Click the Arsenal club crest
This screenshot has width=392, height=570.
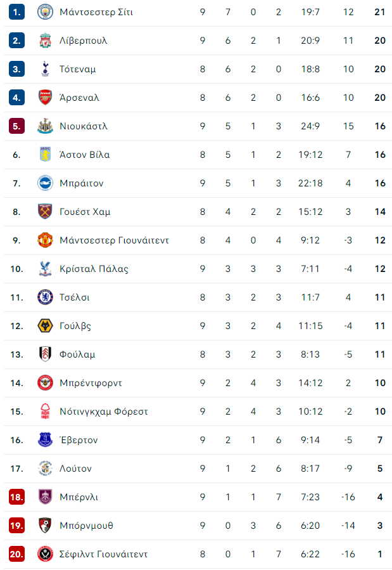click(46, 98)
